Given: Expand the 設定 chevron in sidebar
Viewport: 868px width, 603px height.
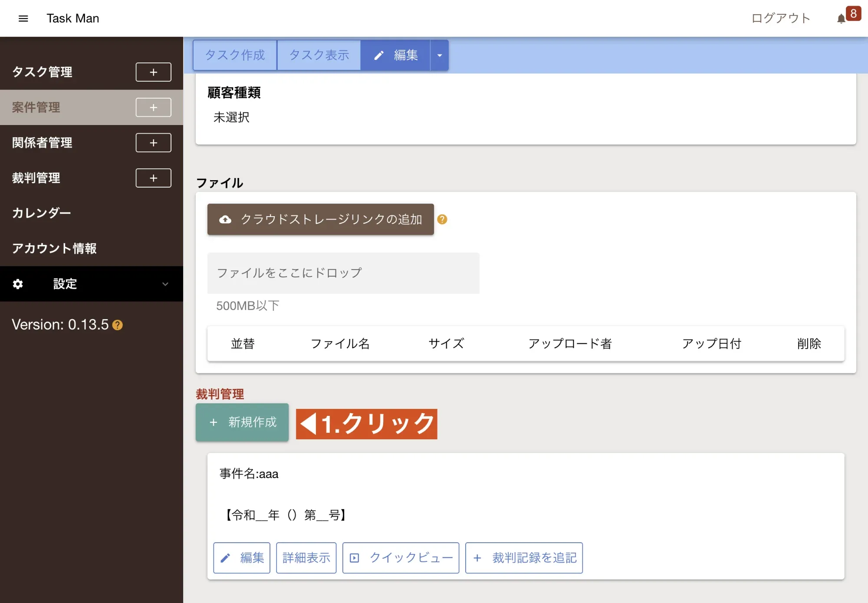Looking at the screenshot, I should 165,284.
